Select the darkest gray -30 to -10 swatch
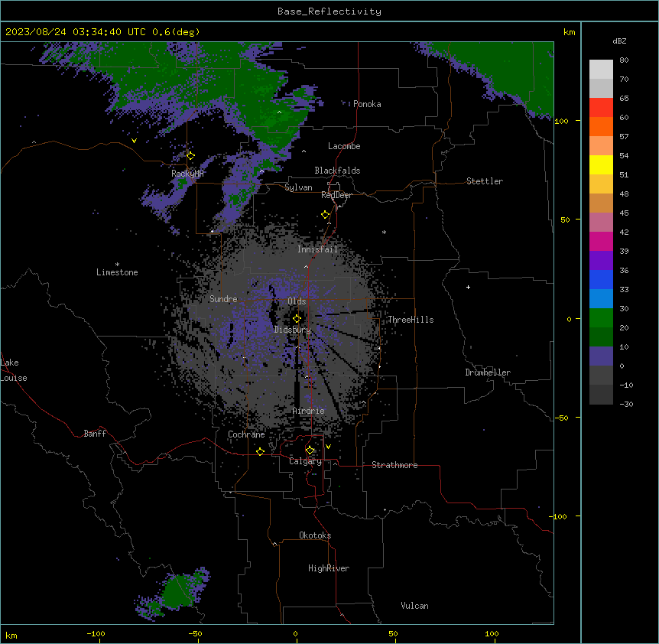 coord(601,395)
